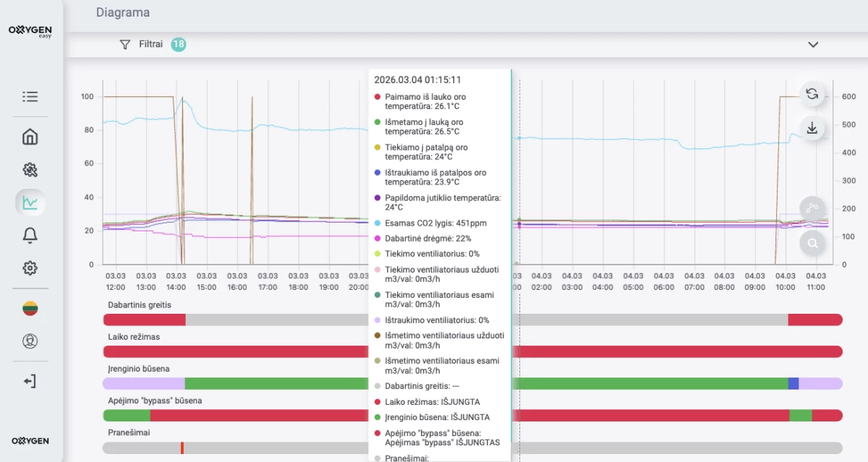The height and width of the screenshot is (462, 868).
Task: Open the device settings gear-wrench icon
Action: [x=30, y=170]
